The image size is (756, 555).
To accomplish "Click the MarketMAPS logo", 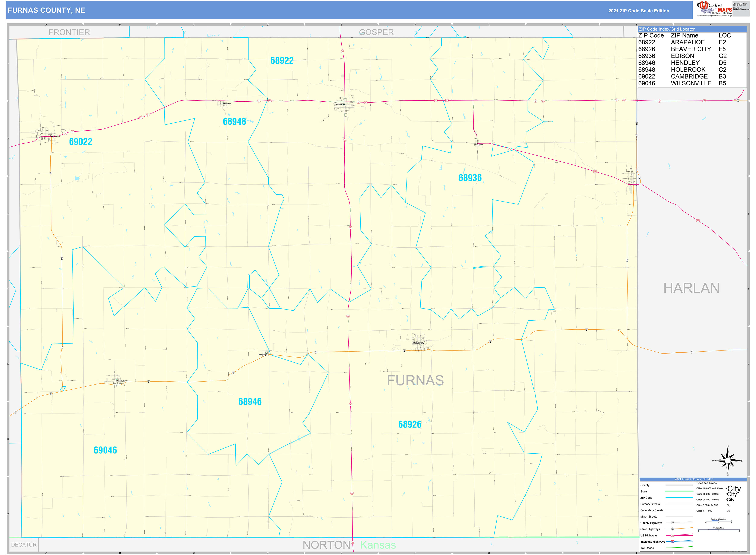I will (x=712, y=8).
